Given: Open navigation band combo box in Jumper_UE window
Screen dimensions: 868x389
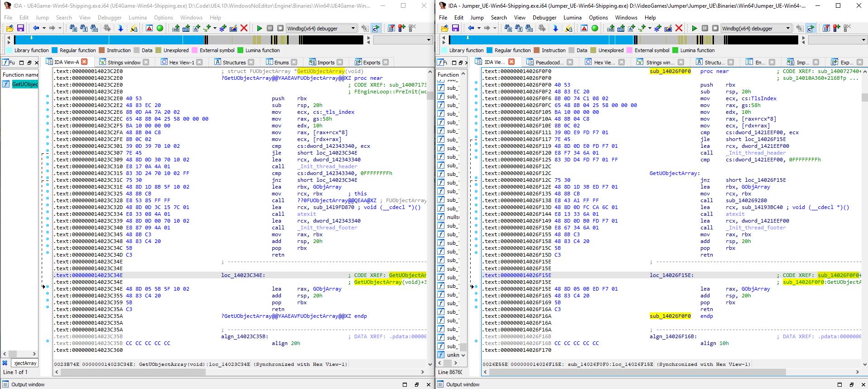Looking at the screenshot, I should 838,40.
